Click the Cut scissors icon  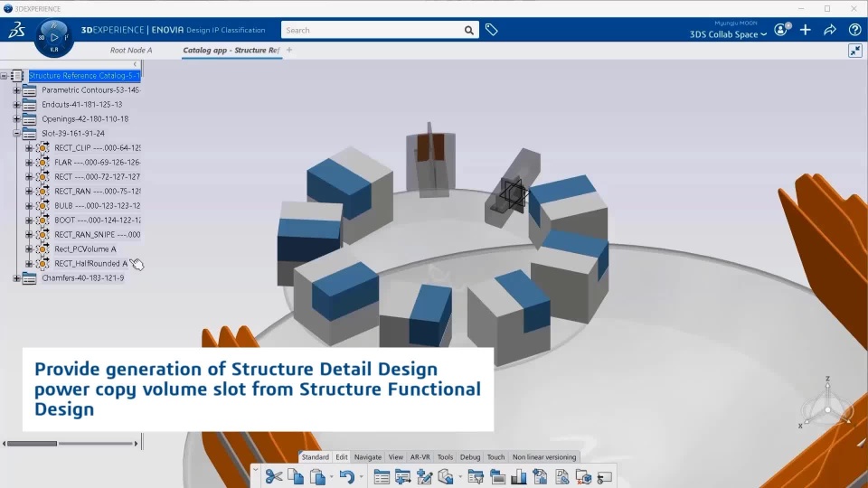273,476
